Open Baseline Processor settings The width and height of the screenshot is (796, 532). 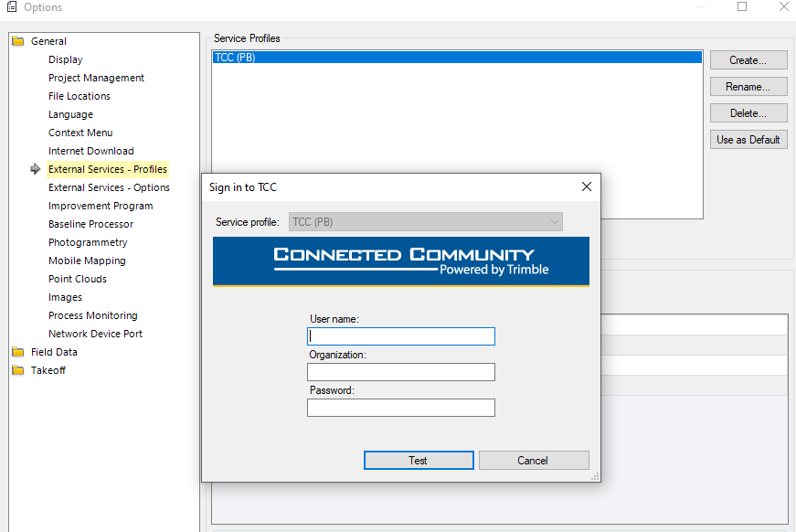point(90,224)
